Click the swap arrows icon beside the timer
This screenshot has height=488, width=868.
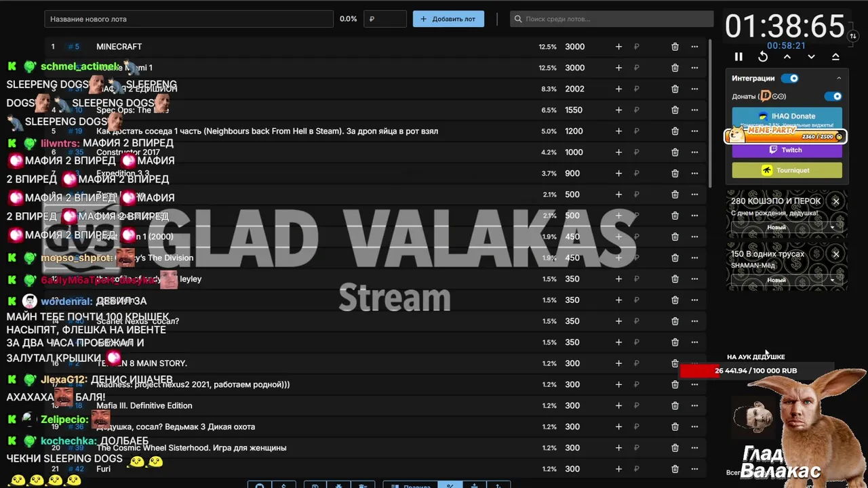853,35
